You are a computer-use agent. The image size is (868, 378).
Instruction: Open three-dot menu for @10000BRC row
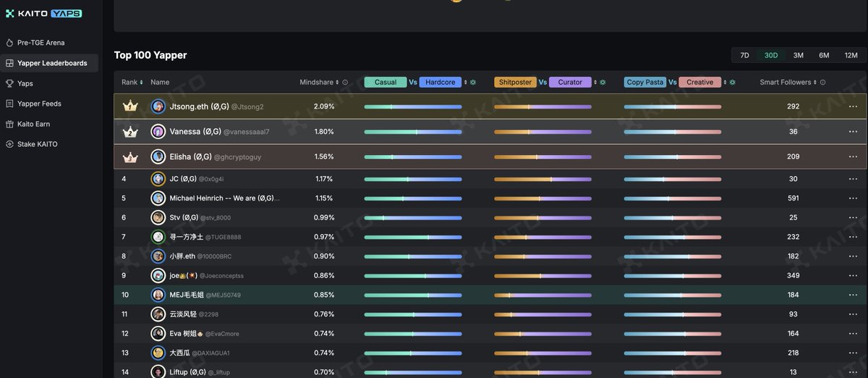853,256
